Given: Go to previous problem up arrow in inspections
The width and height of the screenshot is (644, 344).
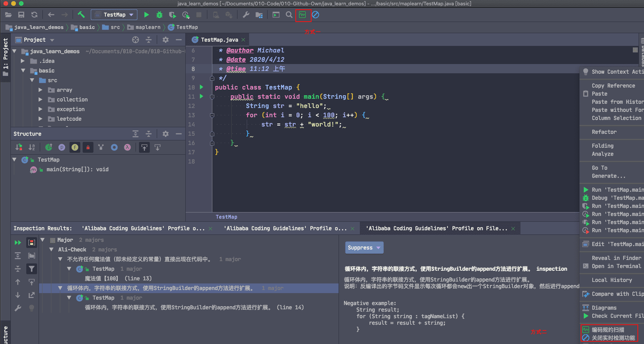Looking at the screenshot, I should coord(18,282).
